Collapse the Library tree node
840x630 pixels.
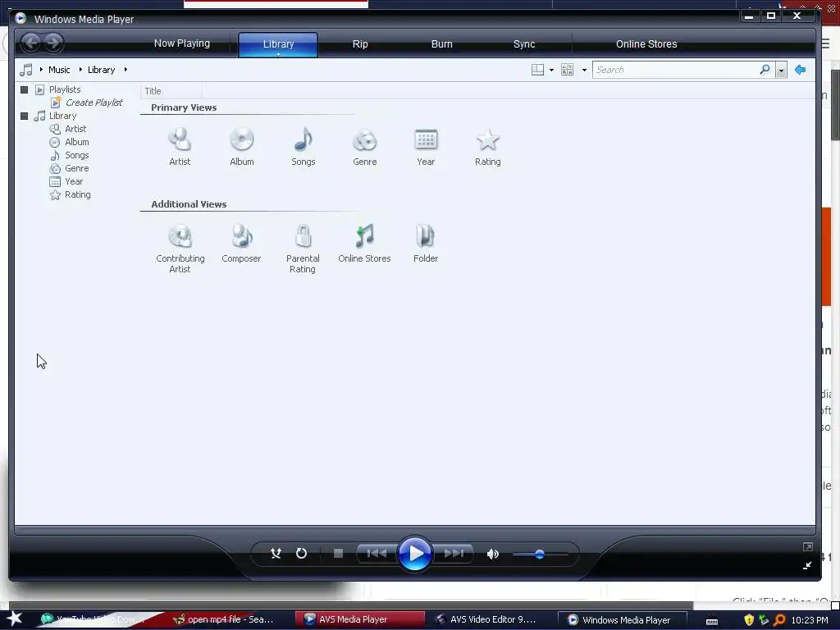[x=24, y=116]
